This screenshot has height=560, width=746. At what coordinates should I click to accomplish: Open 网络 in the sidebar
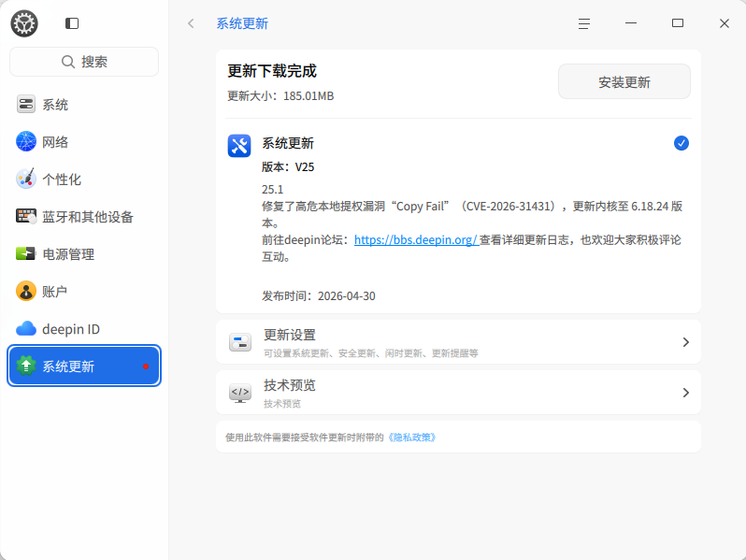pyautogui.click(x=84, y=142)
